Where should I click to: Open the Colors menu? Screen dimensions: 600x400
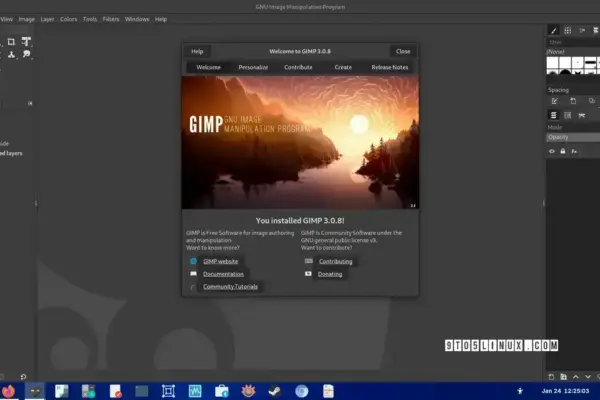click(68, 19)
